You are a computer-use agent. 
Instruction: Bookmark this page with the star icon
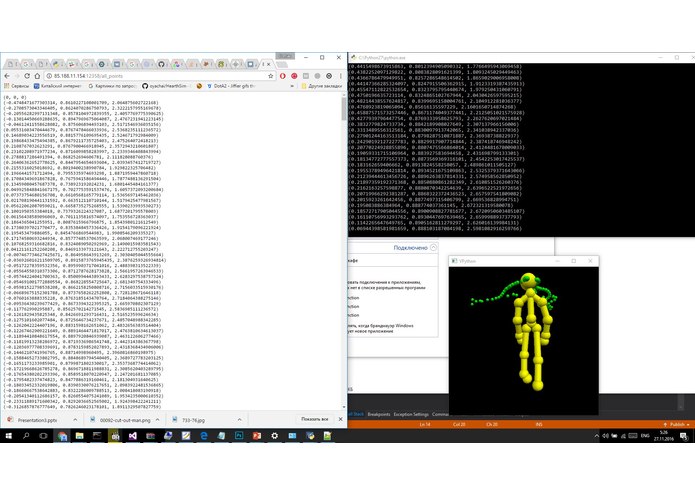tap(270, 76)
